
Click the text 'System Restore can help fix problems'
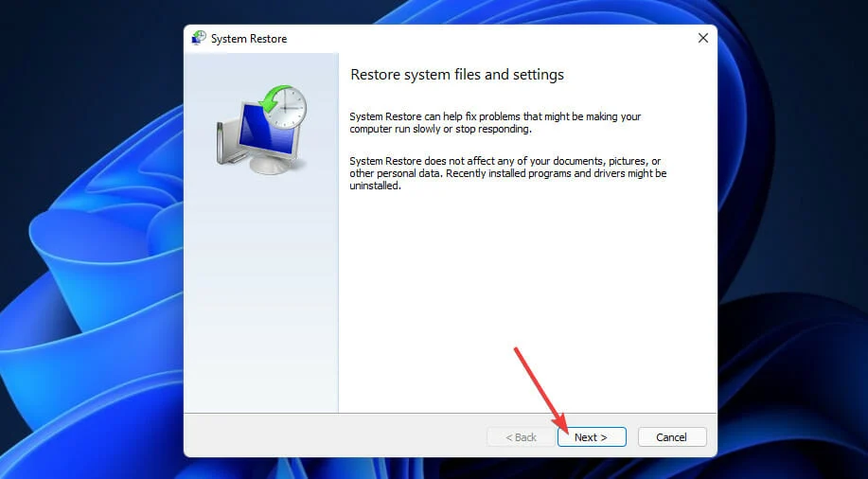[434, 116]
